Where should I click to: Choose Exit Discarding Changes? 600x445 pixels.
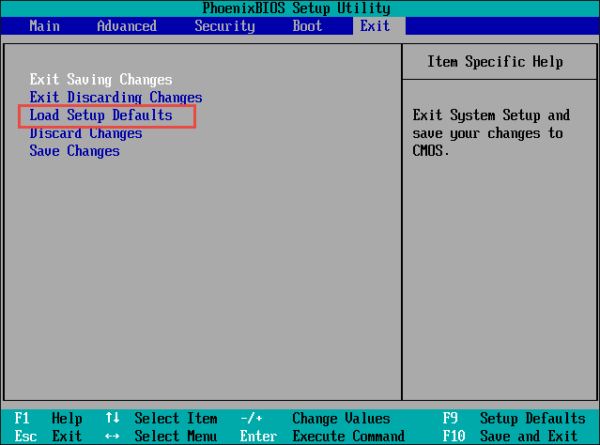coord(116,97)
